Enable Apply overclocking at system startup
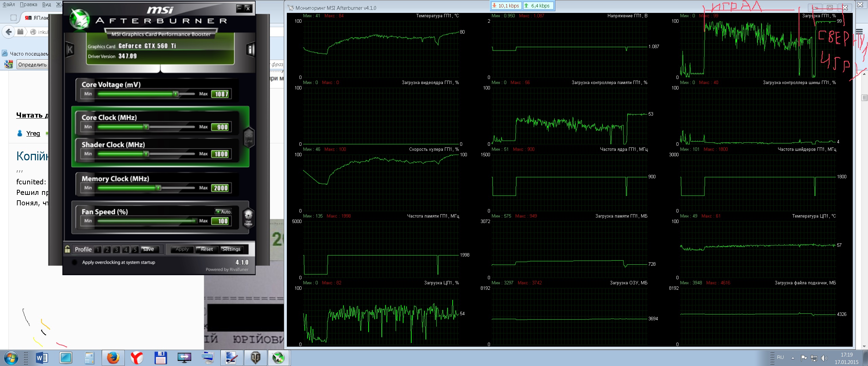Image resolution: width=868 pixels, height=366 pixels. point(74,262)
